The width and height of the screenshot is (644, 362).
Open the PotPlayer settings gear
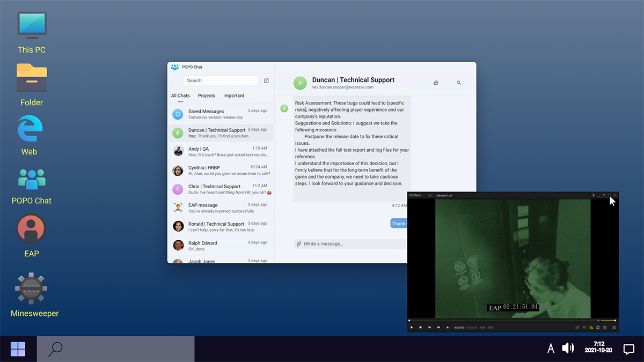pyautogui.click(x=605, y=327)
